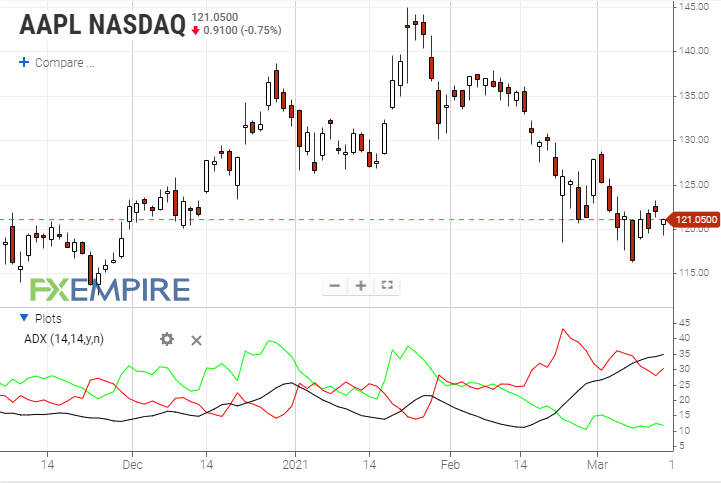Screen dimensions: 721x483
Task: Click the last price 121.0500 header value
Action: tap(215, 17)
